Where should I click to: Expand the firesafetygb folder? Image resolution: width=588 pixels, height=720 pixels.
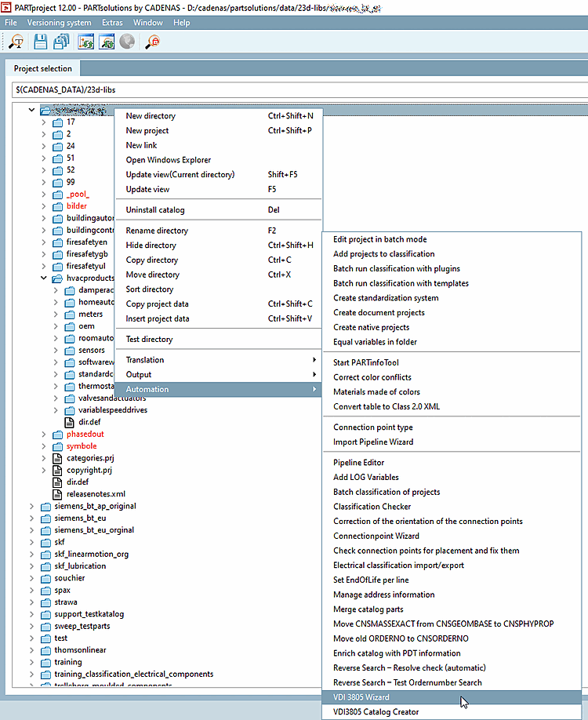click(44, 254)
